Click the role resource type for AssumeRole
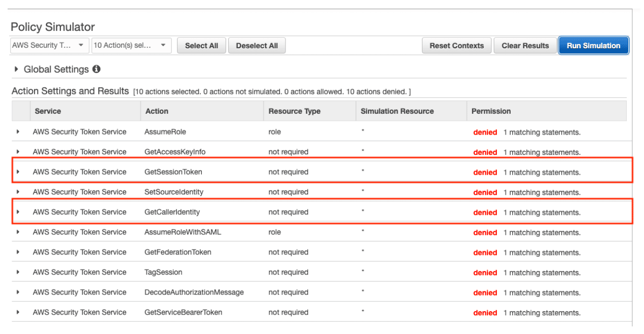 (x=275, y=131)
